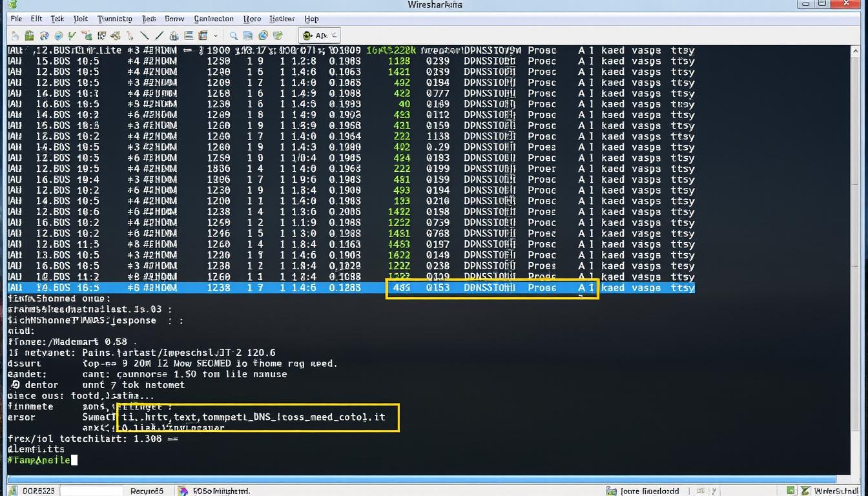Viewport: 868px width, 496px height.
Task: Click the blue page icon right of magnifier
Action: click(x=248, y=36)
